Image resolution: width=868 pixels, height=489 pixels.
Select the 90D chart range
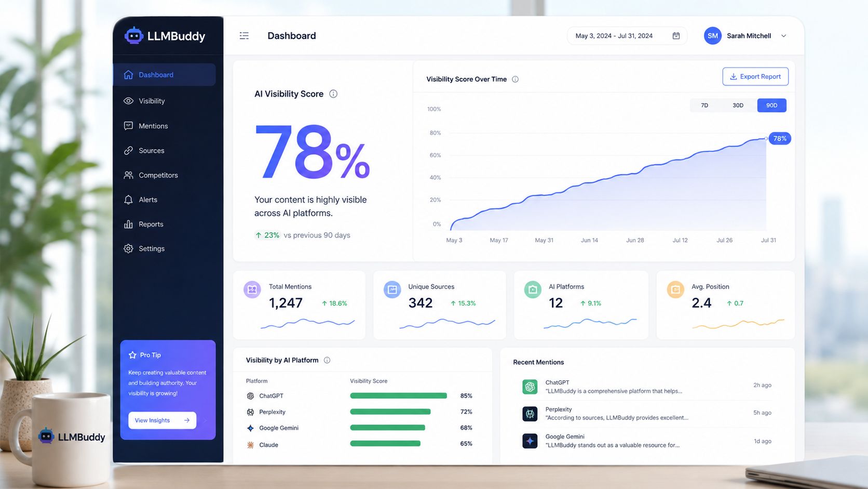[772, 105]
